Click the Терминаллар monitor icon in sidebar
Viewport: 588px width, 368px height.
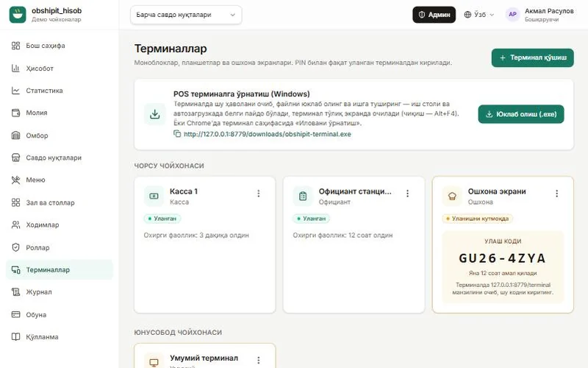[x=15, y=269]
